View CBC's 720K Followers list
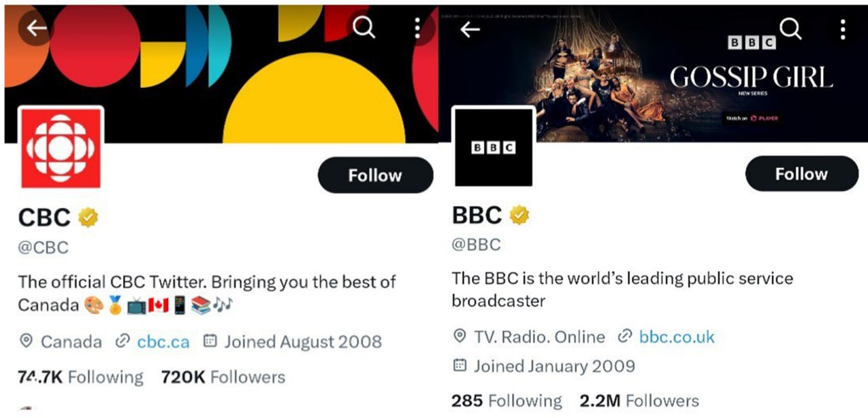 (x=223, y=377)
